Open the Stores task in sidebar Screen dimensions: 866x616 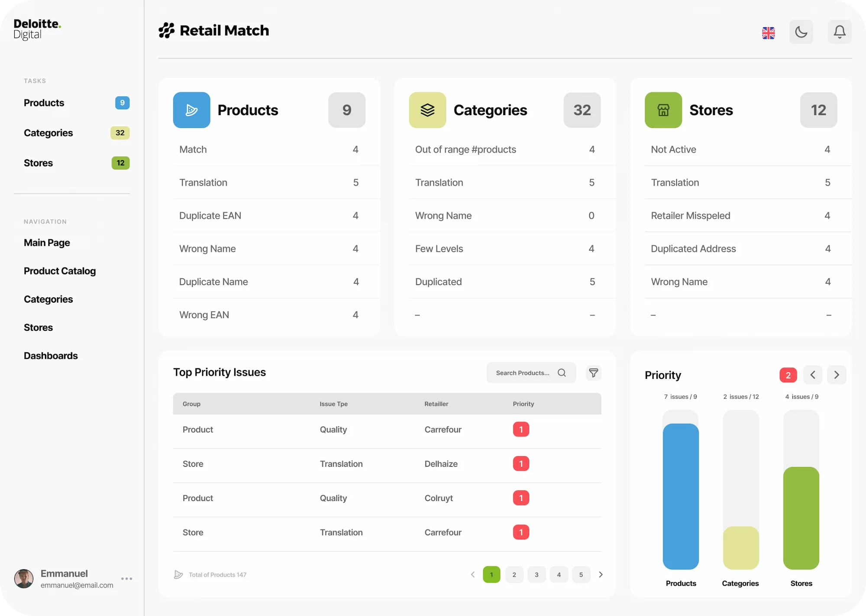coord(77,163)
